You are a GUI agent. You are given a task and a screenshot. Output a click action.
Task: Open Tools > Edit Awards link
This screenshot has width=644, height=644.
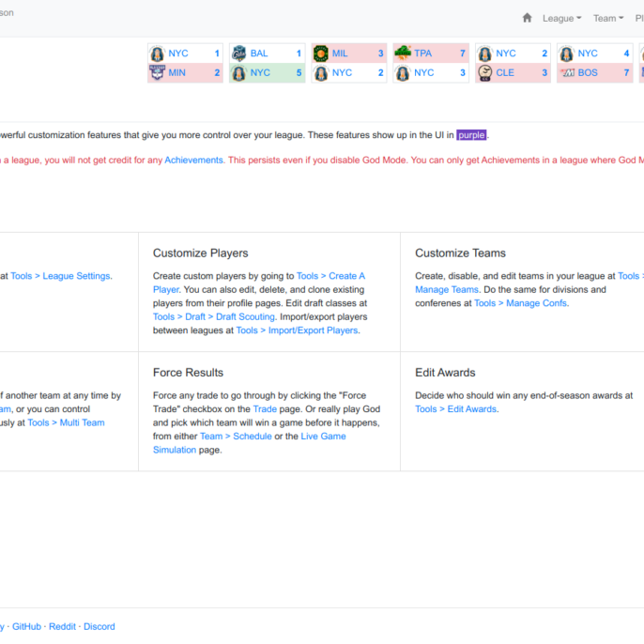(456, 409)
